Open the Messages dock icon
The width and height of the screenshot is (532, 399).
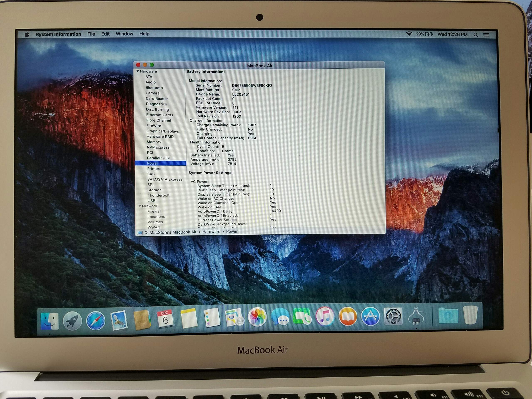point(280,317)
